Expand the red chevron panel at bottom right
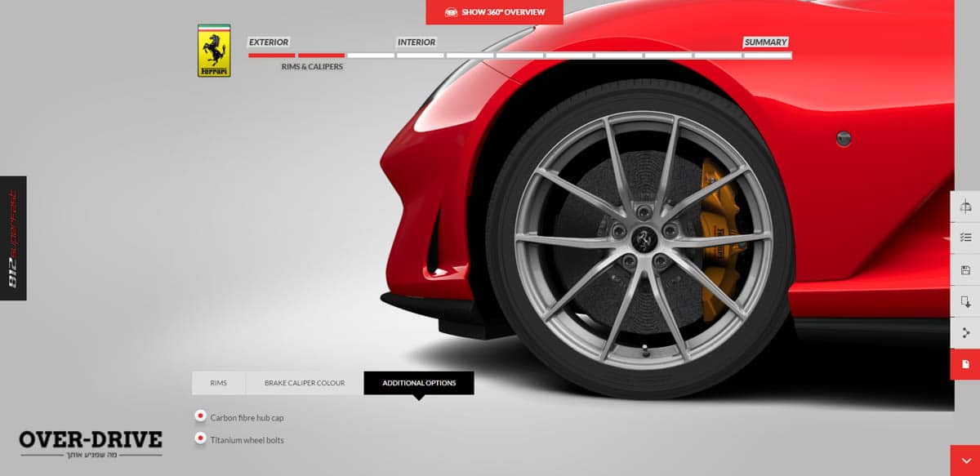Viewport: 980px width, 476px height. pos(965,460)
